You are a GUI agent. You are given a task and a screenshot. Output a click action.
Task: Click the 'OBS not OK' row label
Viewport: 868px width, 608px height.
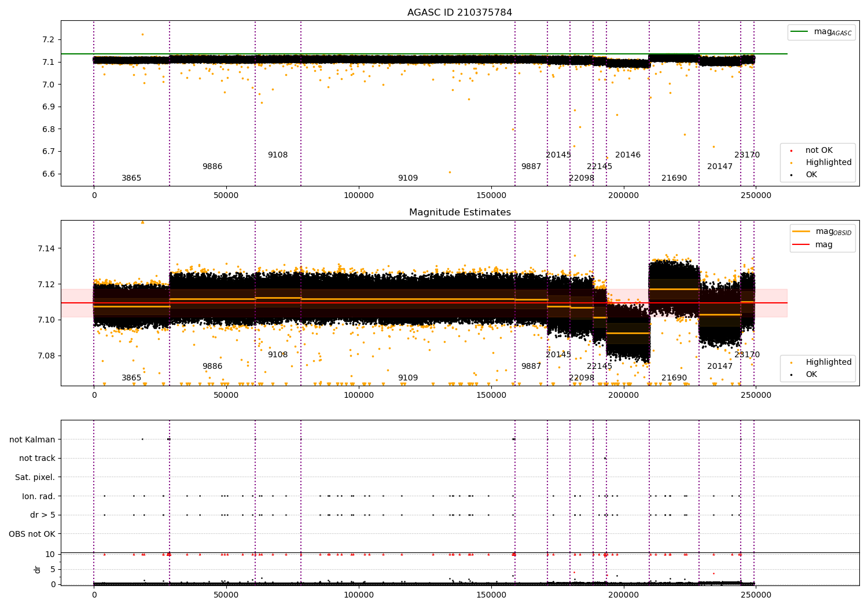tap(32, 534)
